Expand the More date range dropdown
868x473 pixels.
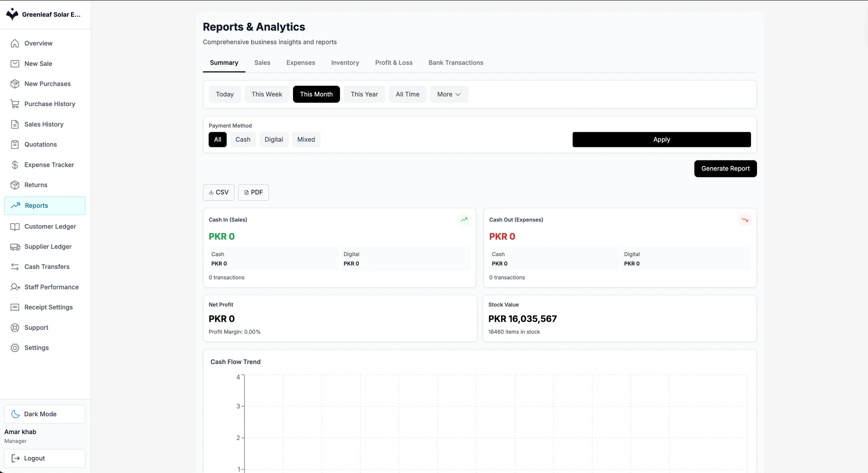tap(449, 94)
